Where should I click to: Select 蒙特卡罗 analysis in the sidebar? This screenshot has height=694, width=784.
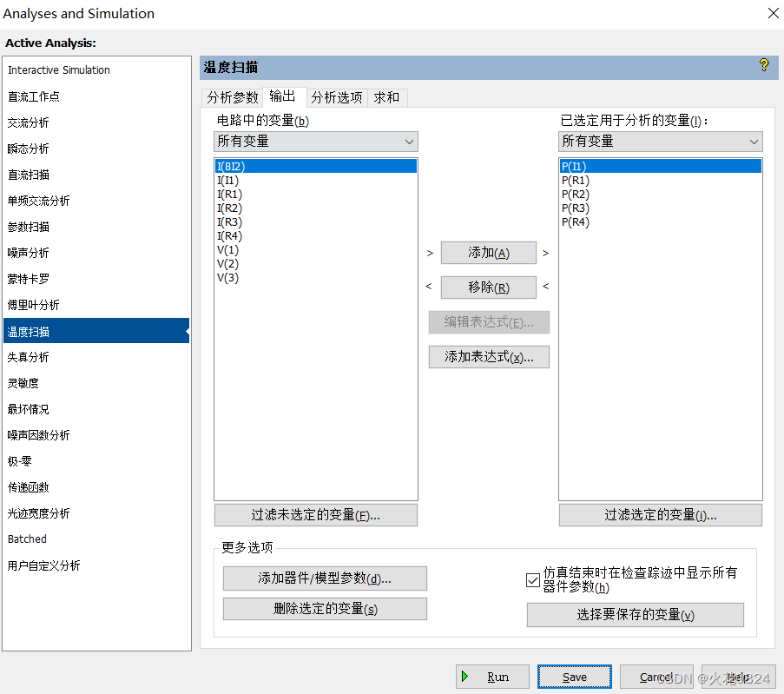tap(30, 279)
